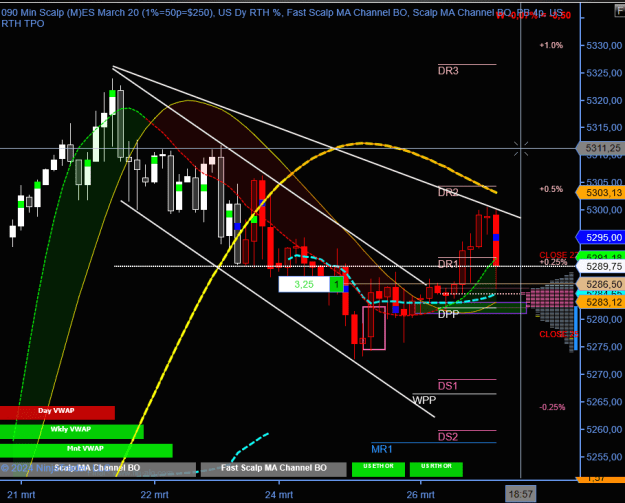Click the Scalp MA Channel BO gray bar
Screen dimensions: 625x503
pos(98,469)
